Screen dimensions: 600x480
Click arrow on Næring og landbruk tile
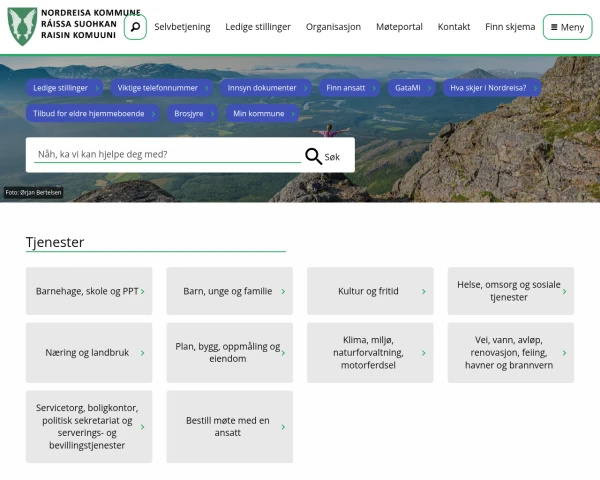coord(143,353)
